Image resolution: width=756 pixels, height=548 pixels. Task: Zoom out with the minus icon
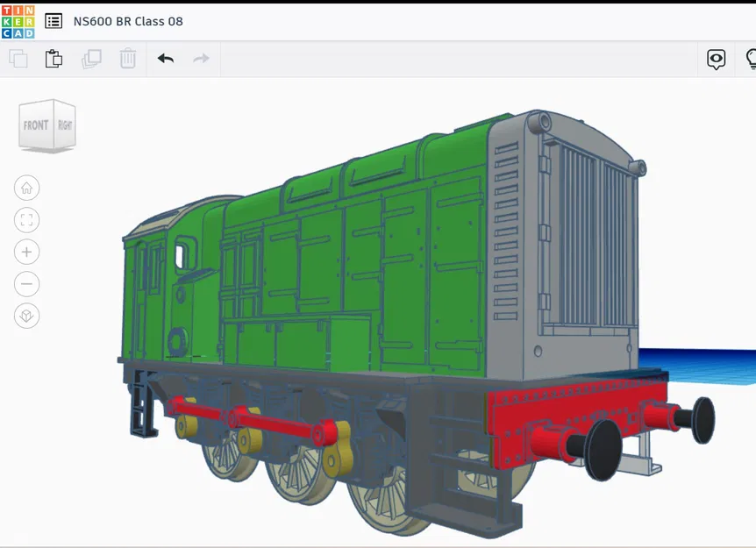pyautogui.click(x=26, y=283)
